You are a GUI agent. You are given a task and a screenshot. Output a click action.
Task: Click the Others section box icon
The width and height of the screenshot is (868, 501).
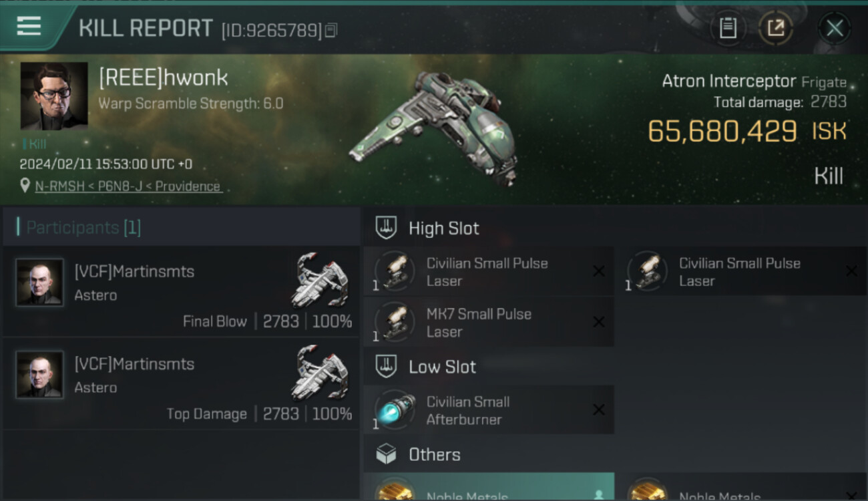tap(386, 454)
